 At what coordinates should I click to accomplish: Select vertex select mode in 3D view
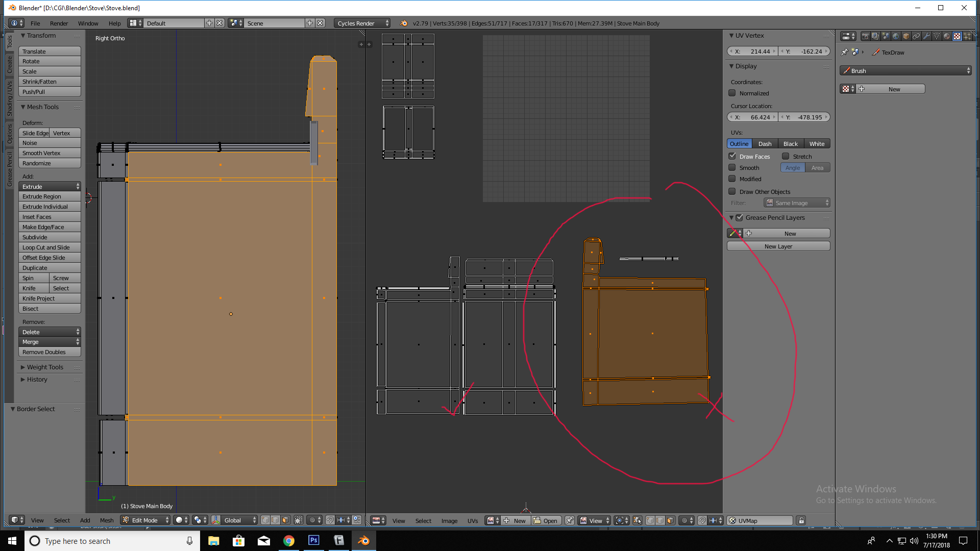point(265,520)
